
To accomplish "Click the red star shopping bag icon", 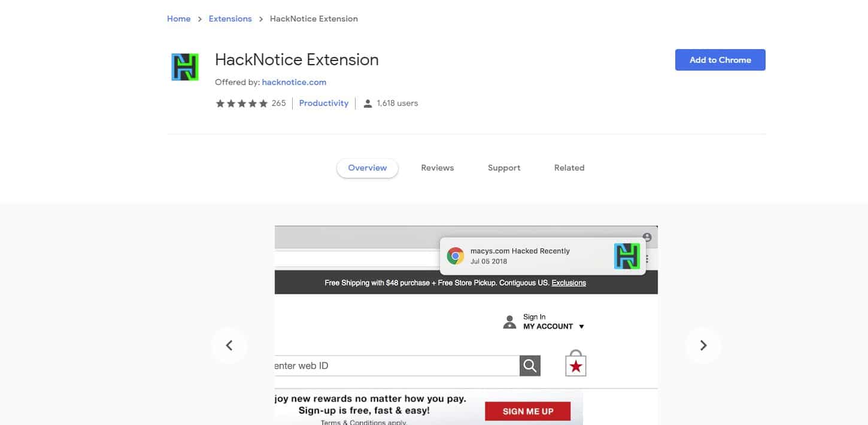I will 575,365.
